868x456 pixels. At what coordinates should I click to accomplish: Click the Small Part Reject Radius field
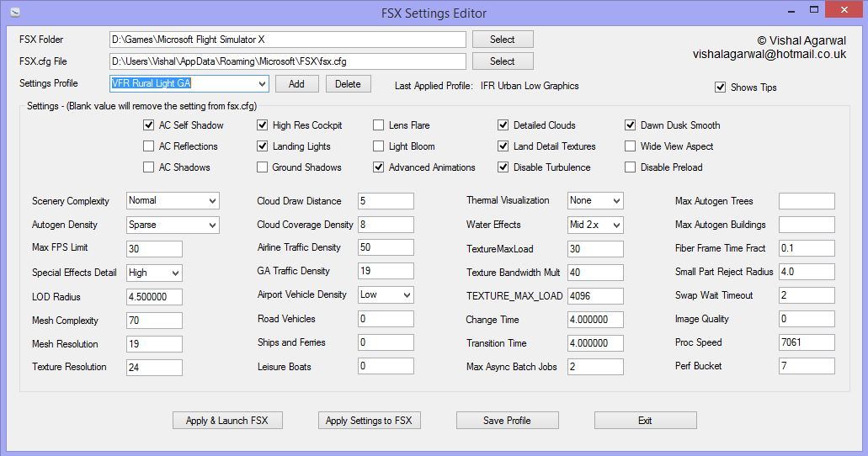coord(807,272)
